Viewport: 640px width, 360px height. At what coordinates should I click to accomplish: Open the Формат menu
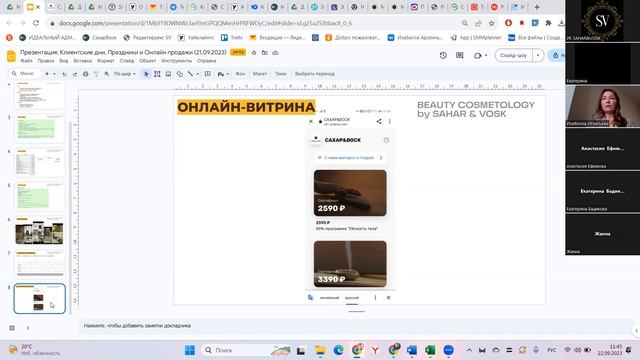pyautogui.click(x=106, y=61)
